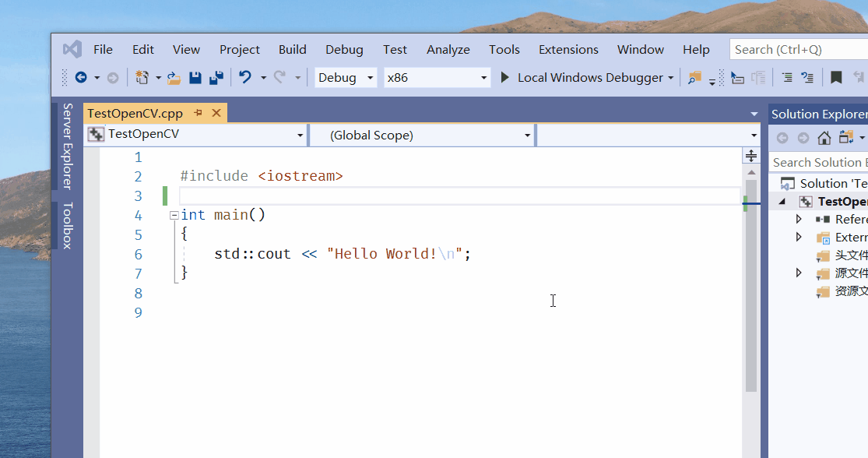Open the Debug configuration dropdown

pyautogui.click(x=346, y=78)
